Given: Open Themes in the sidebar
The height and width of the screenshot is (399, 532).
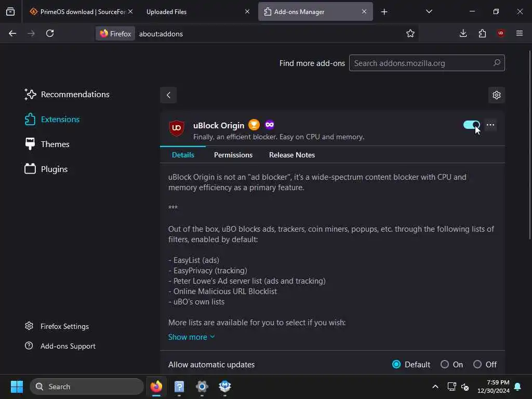Looking at the screenshot, I should pyautogui.click(x=47, y=144).
